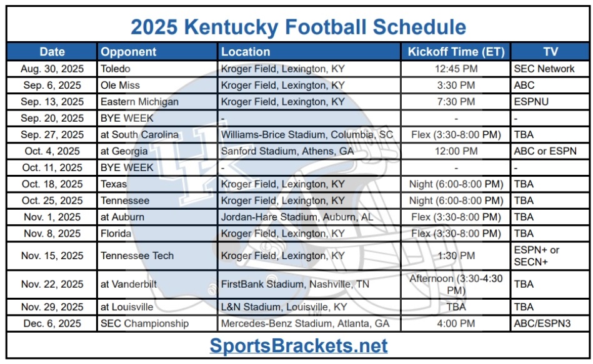Click the FirstBank Stadium, Nashville cell
593x364 pixels.
click(309, 284)
